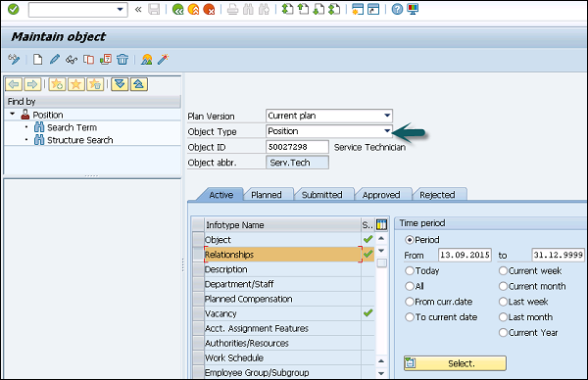Open the Object Type dropdown arrow
Viewport: 588px width, 380px height.
click(387, 131)
